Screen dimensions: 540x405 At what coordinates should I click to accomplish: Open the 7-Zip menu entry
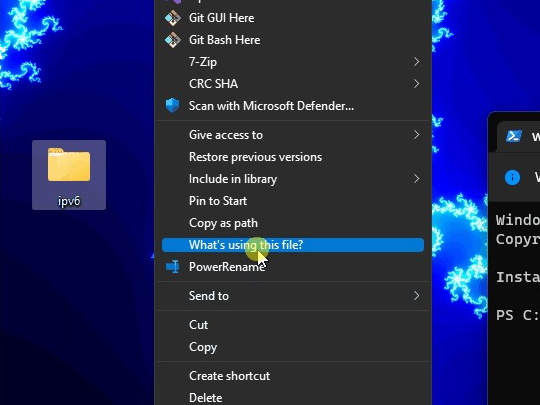[293, 62]
